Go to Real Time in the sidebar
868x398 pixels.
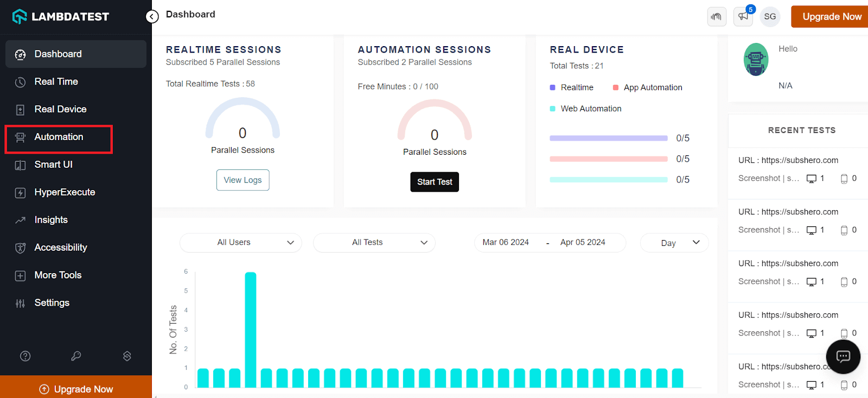76,81
